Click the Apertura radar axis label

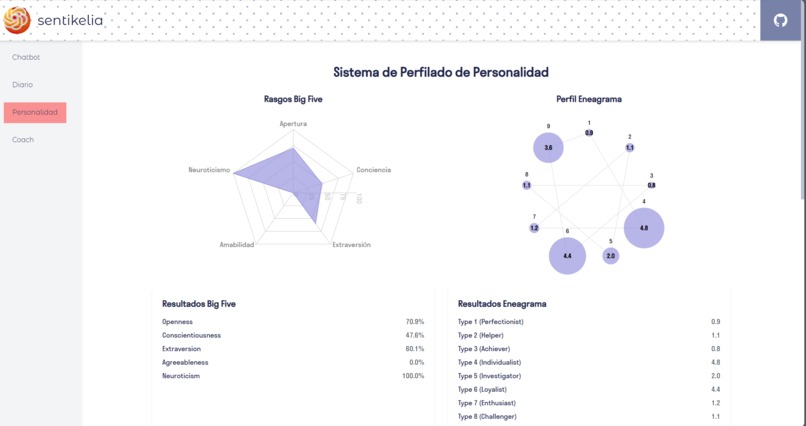pos(293,124)
